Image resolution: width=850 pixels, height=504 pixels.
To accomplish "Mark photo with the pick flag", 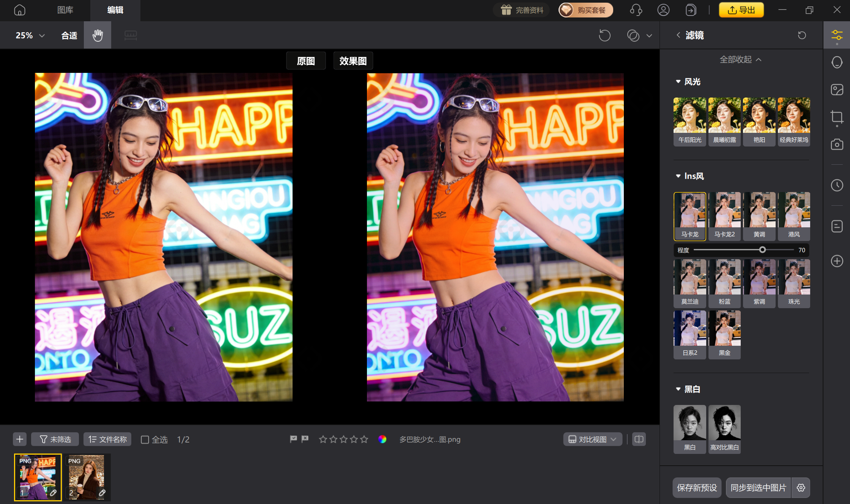I will (x=293, y=439).
